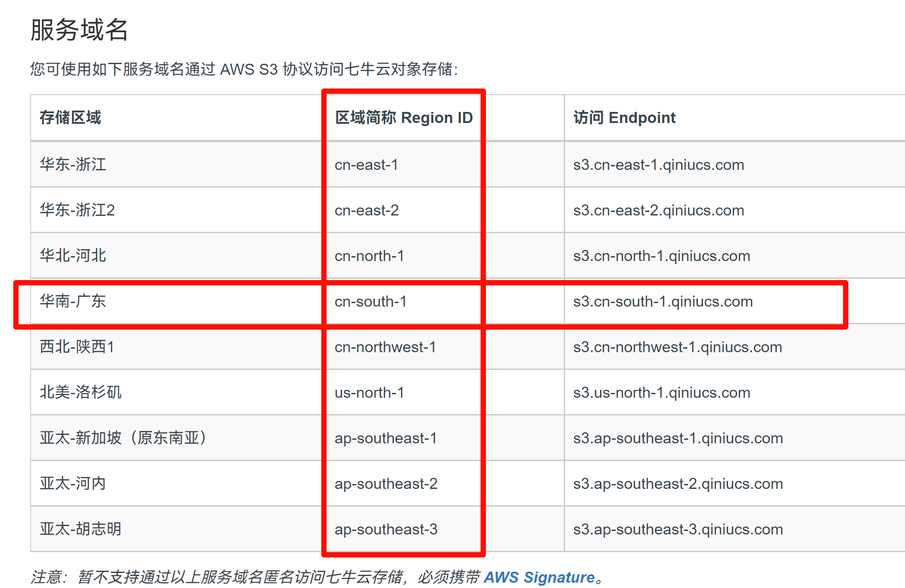This screenshot has width=905, height=588.
Task: Click the 华南-广东 storage region cell
Action: (73, 301)
